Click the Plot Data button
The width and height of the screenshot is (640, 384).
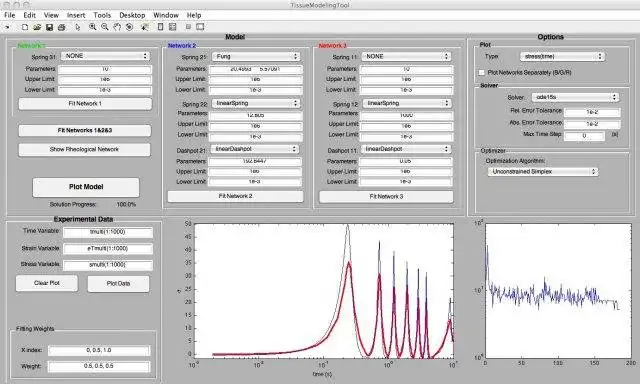click(x=118, y=283)
